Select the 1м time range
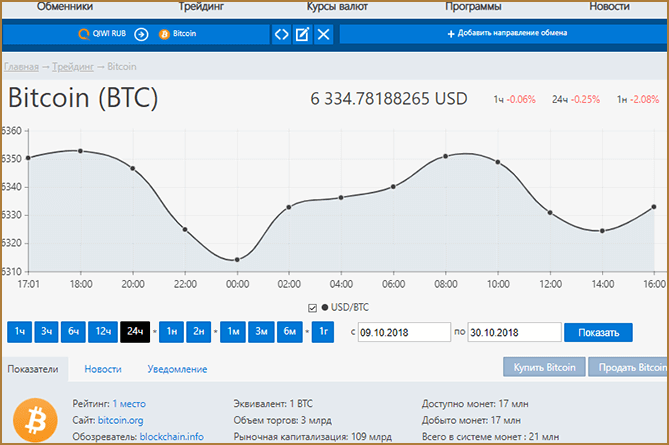 (233, 332)
